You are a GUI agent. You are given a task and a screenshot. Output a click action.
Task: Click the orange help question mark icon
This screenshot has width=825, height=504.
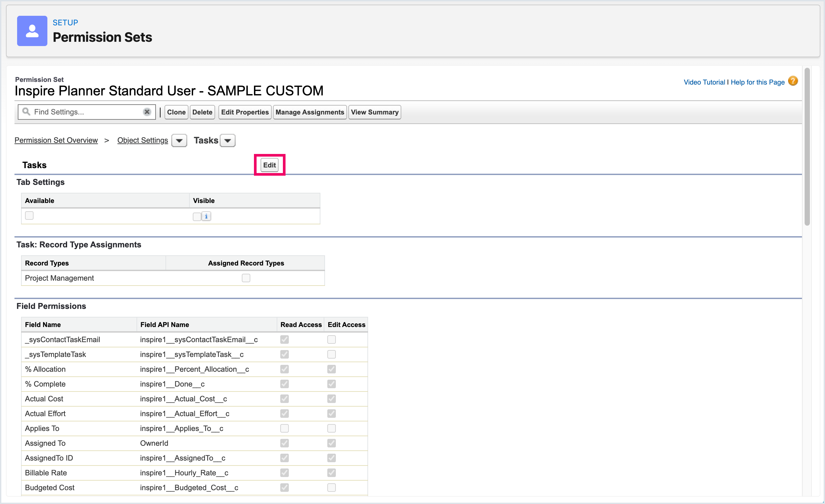[793, 81]
